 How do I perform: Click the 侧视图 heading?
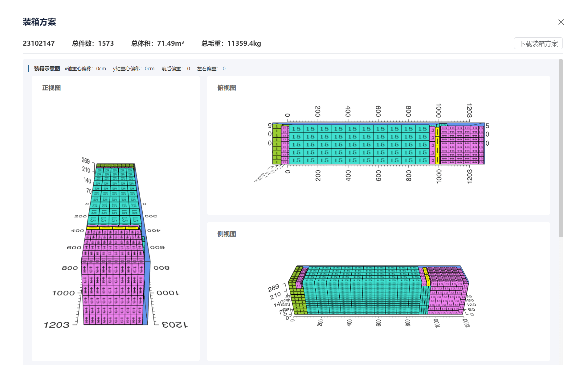(227, 234)
